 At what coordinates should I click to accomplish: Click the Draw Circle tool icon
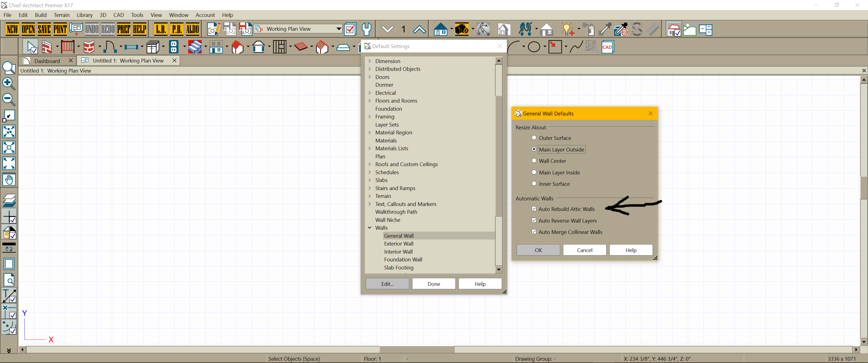(534, 47)
